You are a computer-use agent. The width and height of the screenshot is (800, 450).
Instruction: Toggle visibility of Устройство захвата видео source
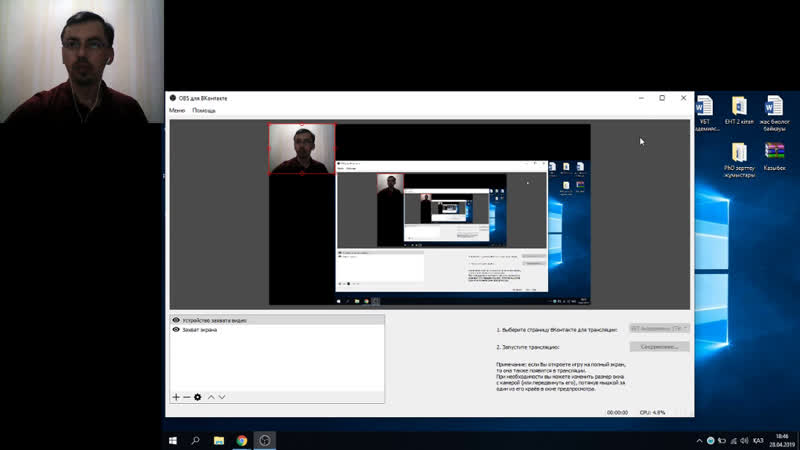(176, 320)
